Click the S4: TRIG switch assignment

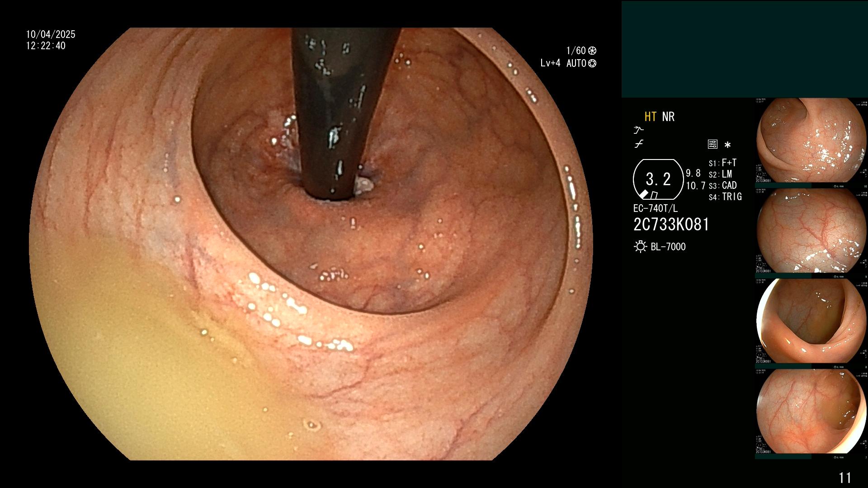point(725,197)
